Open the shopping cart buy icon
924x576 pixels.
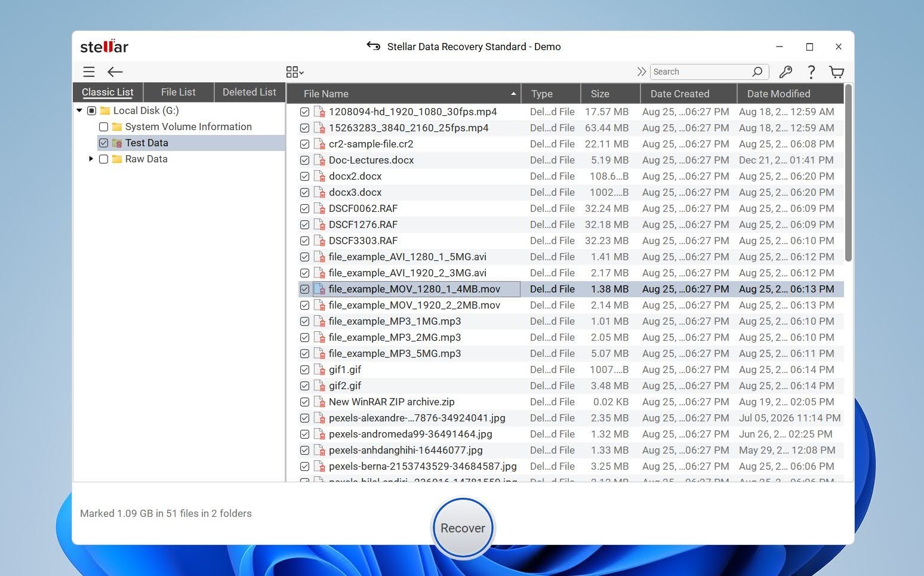click(x=837, y=72)
